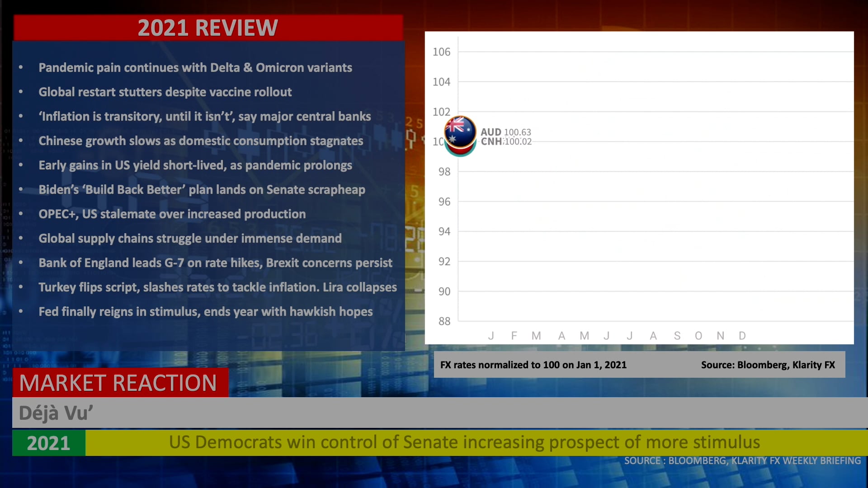Click the 2021 REVIEW red header

[208, 28]
